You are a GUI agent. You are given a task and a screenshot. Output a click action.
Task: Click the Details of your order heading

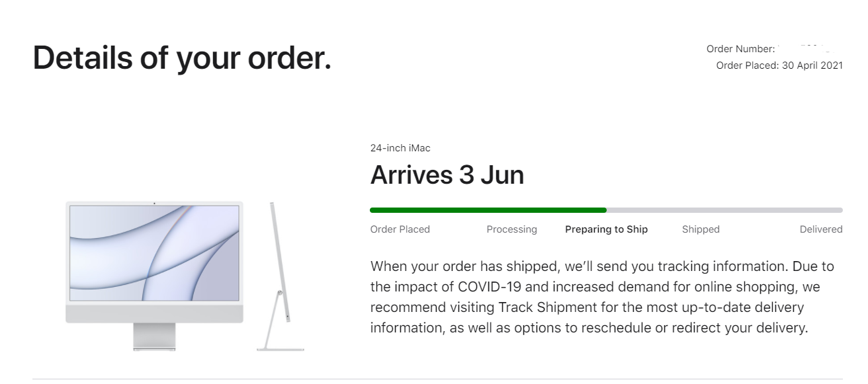click(x=182, y=58)
